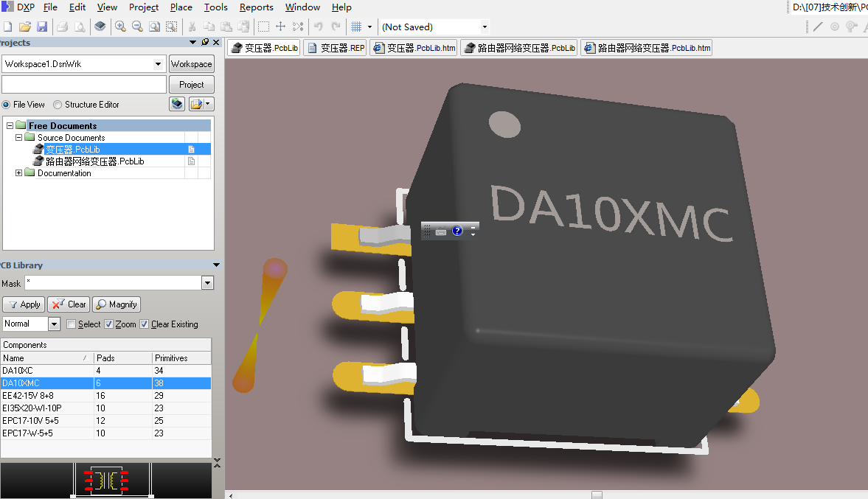Open the File menu
The height and width of the screenshot is (499, 868).
pos(50,7)
